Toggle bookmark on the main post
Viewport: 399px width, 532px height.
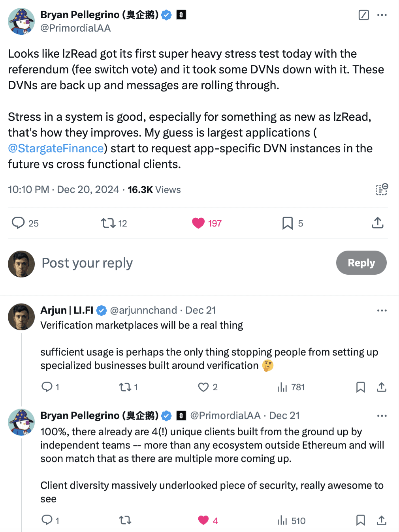click(x=288, y=223)
